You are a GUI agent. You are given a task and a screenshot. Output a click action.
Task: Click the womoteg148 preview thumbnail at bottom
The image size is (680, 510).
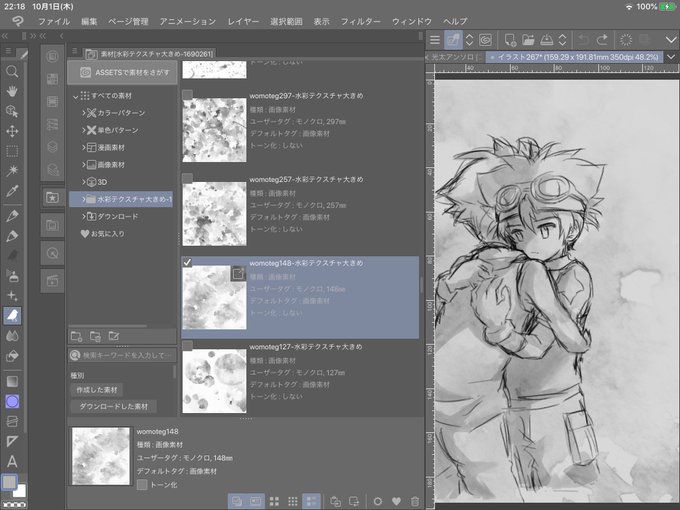click(x=101, y=456)
